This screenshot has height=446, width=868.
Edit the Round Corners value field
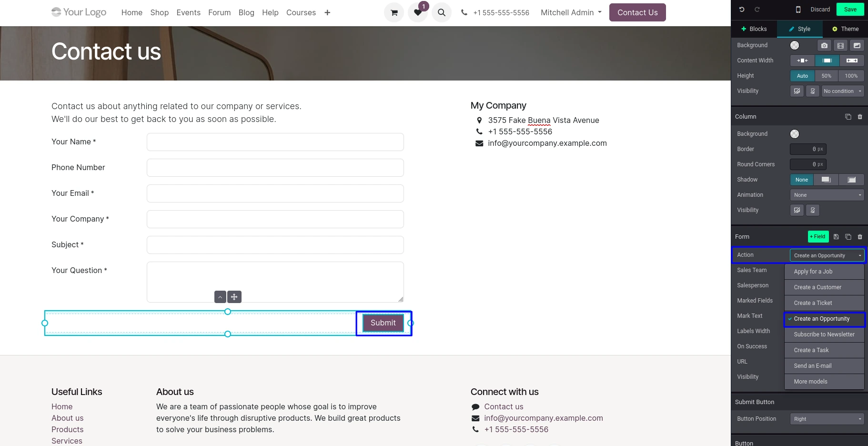coord(808,164)
